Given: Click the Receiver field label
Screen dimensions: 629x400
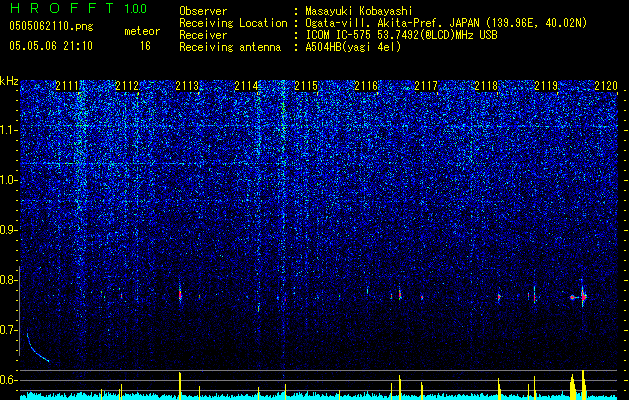Looking at the screenshot, I should (x=203, y=35).
